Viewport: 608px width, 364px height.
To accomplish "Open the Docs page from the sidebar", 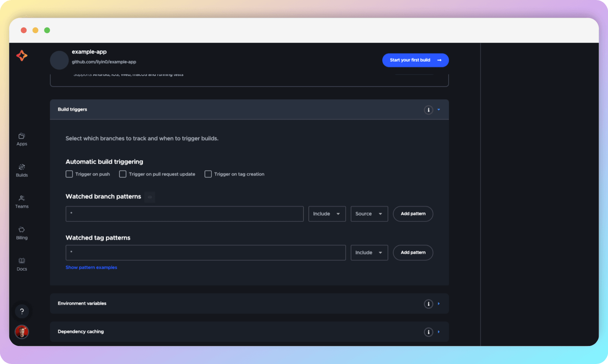I will [21, 263].
